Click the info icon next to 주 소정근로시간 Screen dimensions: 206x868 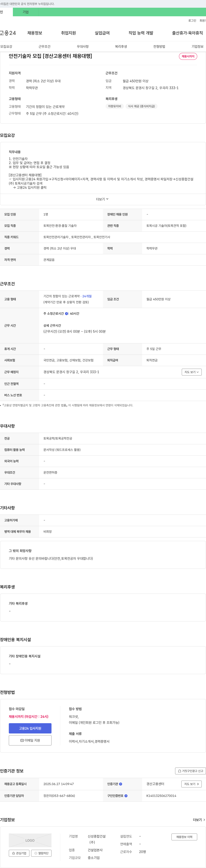tap(67, 313)
